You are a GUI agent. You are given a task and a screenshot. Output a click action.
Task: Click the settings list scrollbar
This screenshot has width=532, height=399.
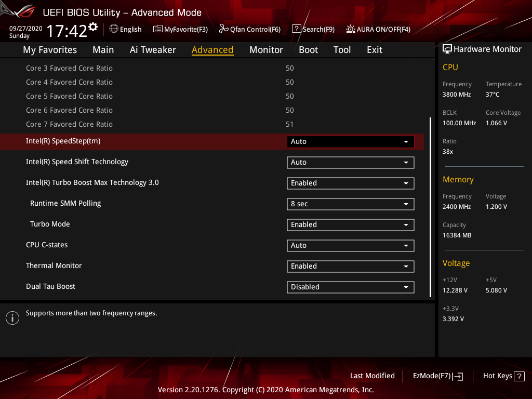tap(430, 207)
